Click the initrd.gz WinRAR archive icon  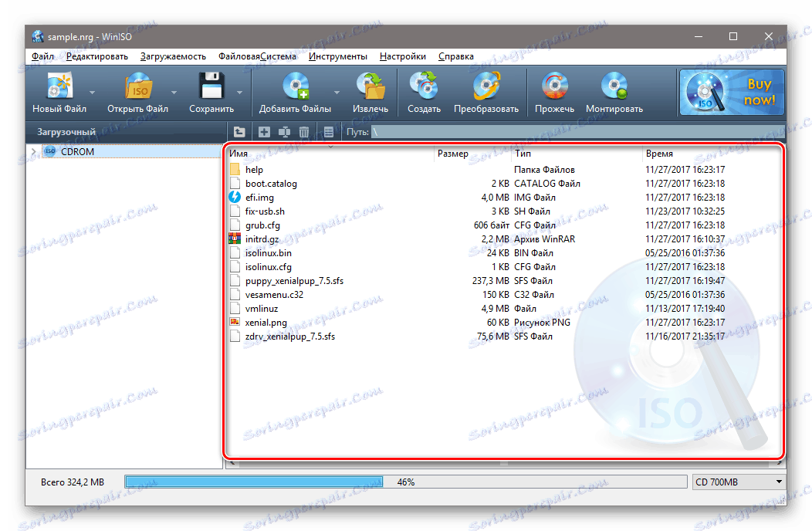(235, 238)
